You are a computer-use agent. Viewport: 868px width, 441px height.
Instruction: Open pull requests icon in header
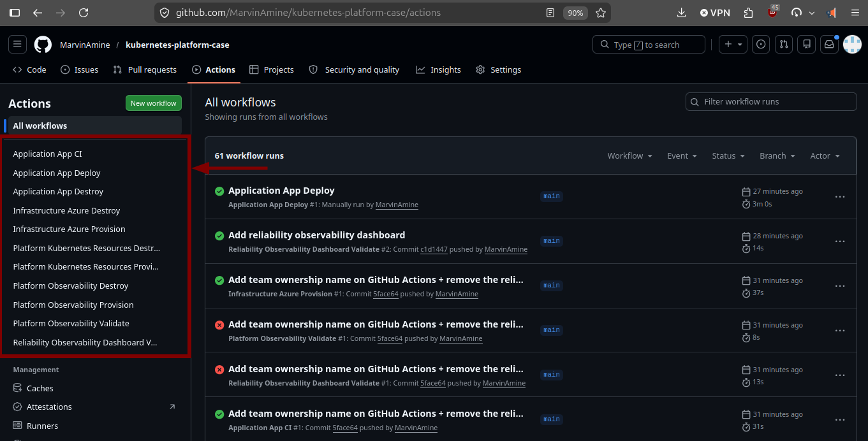(x=784, y=45)
